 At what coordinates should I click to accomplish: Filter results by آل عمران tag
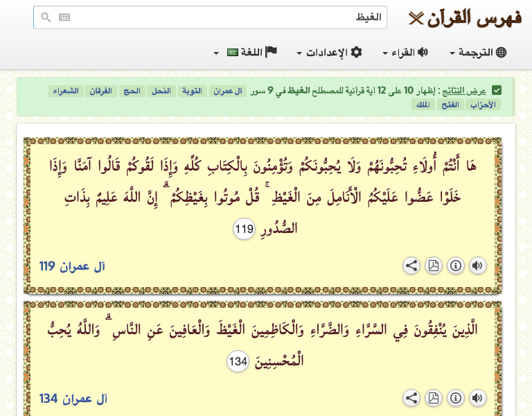[x=228, y=91]
